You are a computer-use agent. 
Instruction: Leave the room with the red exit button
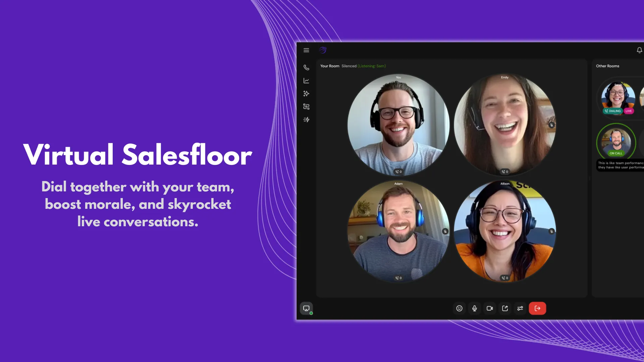coord(537,308)
